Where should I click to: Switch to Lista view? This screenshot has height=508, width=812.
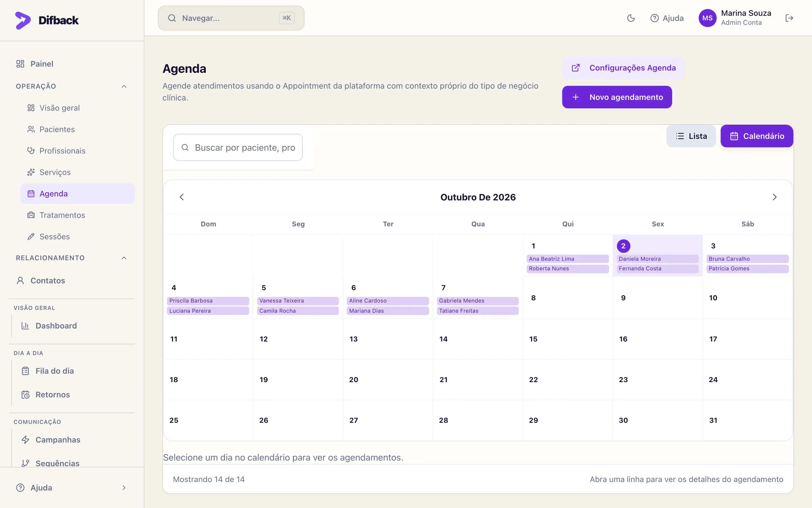coord(691,136)
